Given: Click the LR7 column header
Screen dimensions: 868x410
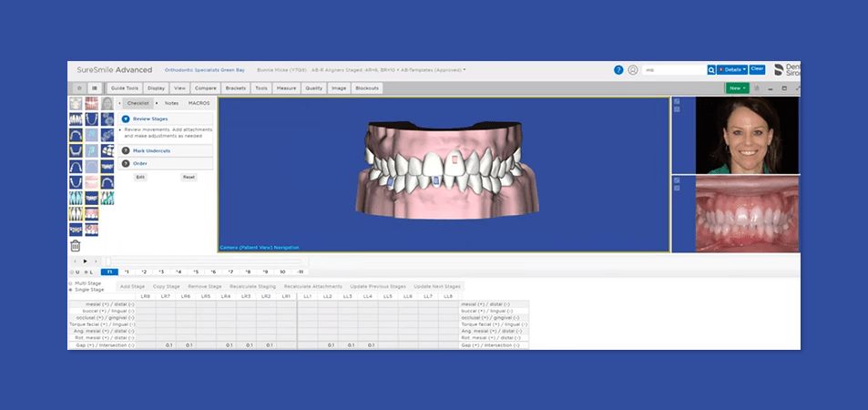Looking at the screenshot, I should [166, 296].
